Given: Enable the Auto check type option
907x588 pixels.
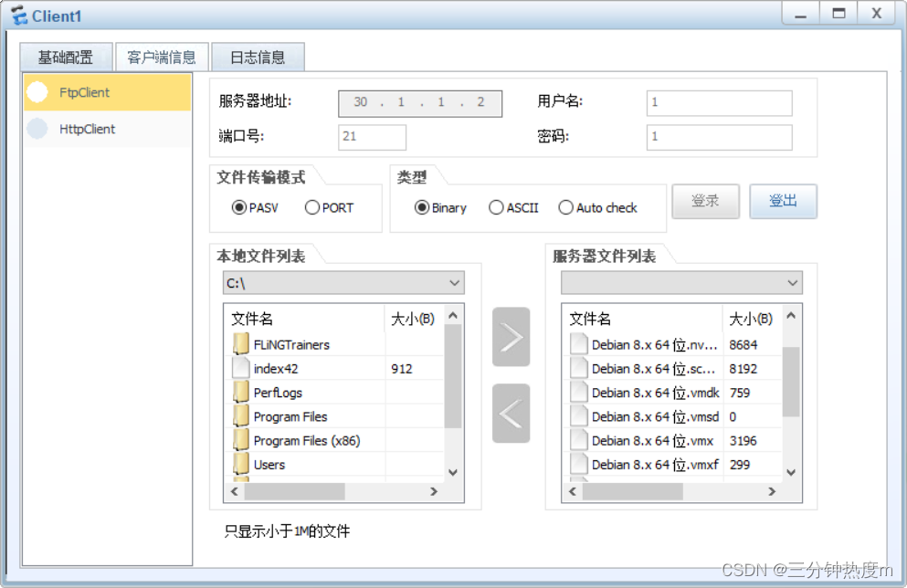Looking at the screenshot, I should pos(566,207).
